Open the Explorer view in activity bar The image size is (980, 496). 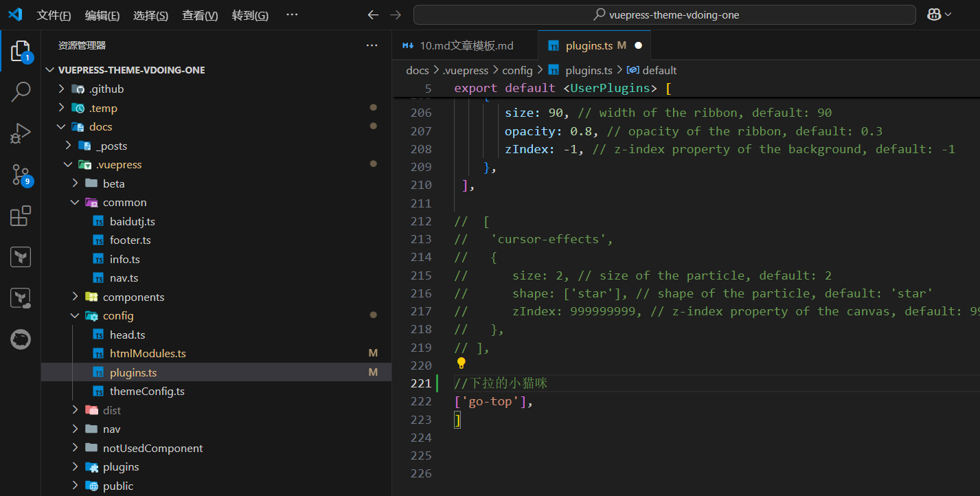[21, 51]
